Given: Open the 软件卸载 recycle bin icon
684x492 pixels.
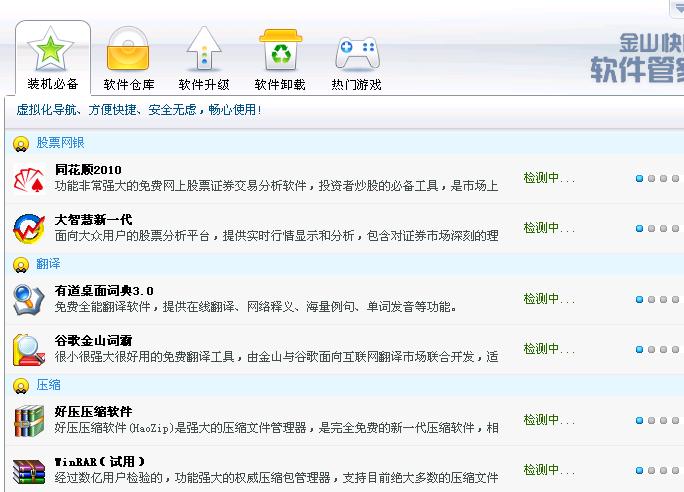Looking at the screenshot, I should pos(280,49).
